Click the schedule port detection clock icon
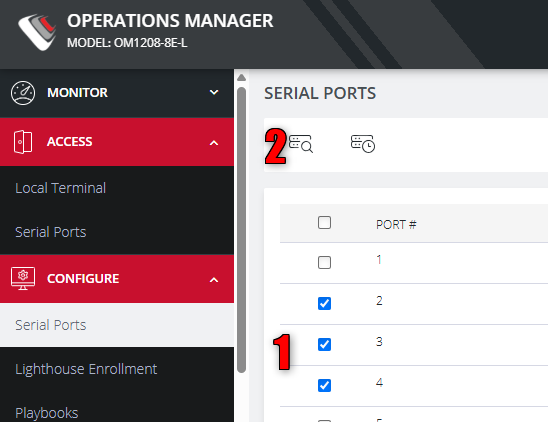This screenshot has width=548, height=422. [363, 144]
